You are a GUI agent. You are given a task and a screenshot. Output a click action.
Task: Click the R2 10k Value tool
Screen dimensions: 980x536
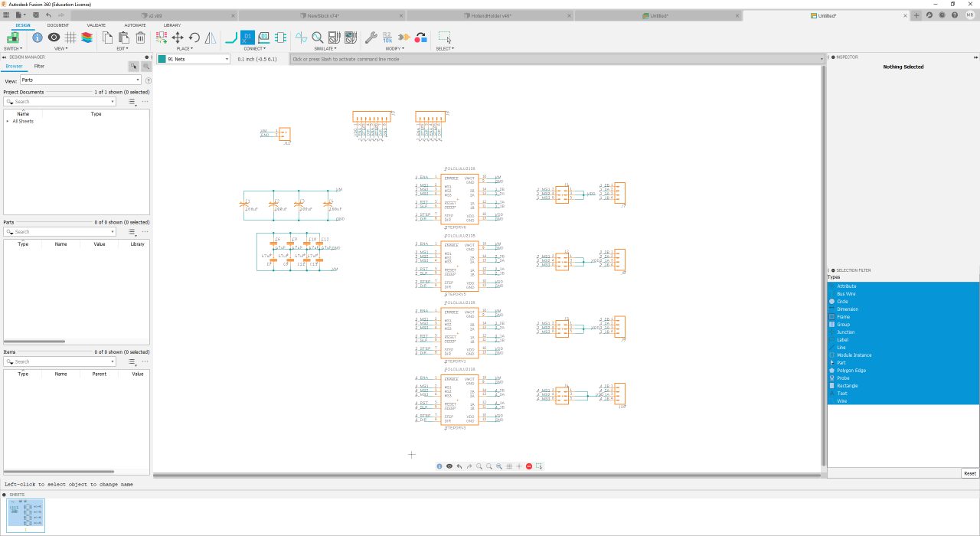(x=387, y=37)
